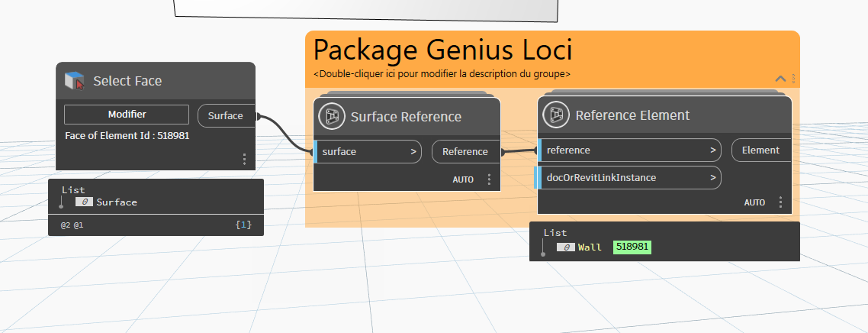Click index 0 beside the Surface item
The height and width of the screenshot is (333, 868).
[84, 202]
